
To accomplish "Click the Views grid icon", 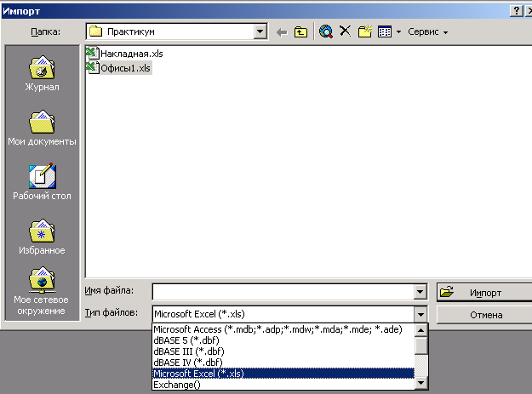I will 385,31.
